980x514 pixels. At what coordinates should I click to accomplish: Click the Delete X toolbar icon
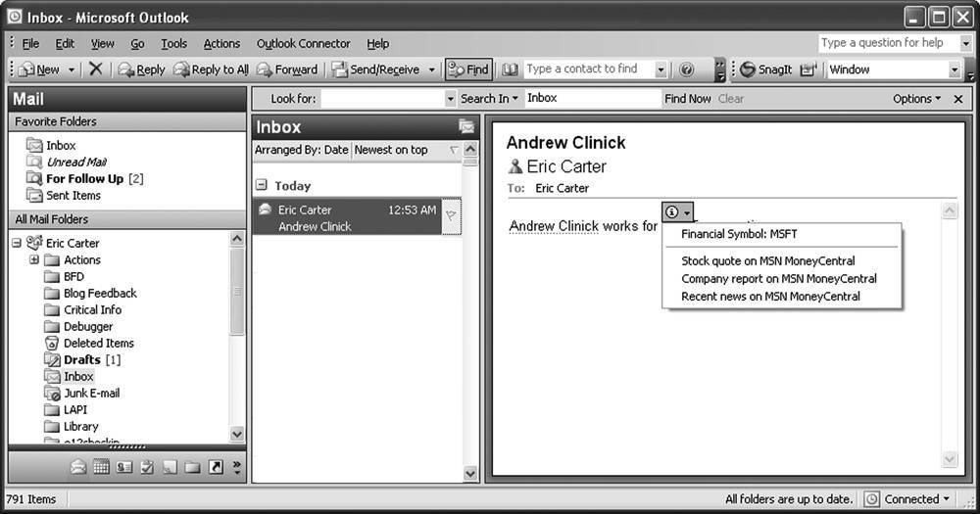coord(96,69)
